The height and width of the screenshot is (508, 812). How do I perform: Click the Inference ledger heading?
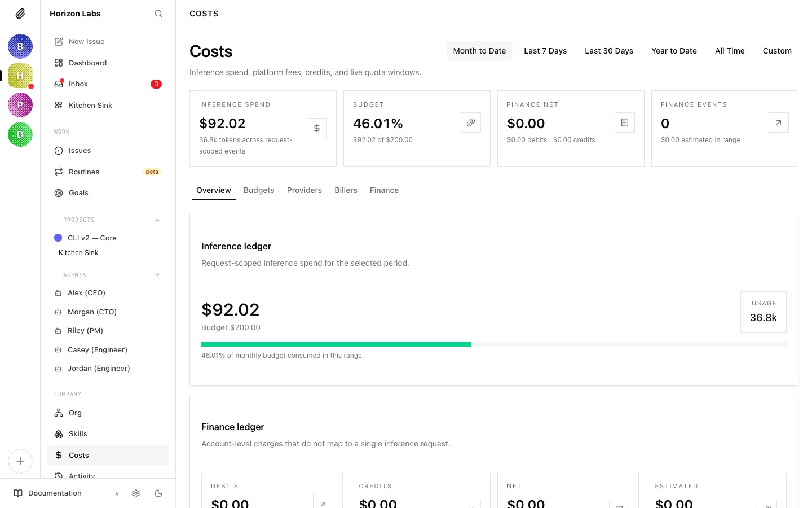[236, 246]
